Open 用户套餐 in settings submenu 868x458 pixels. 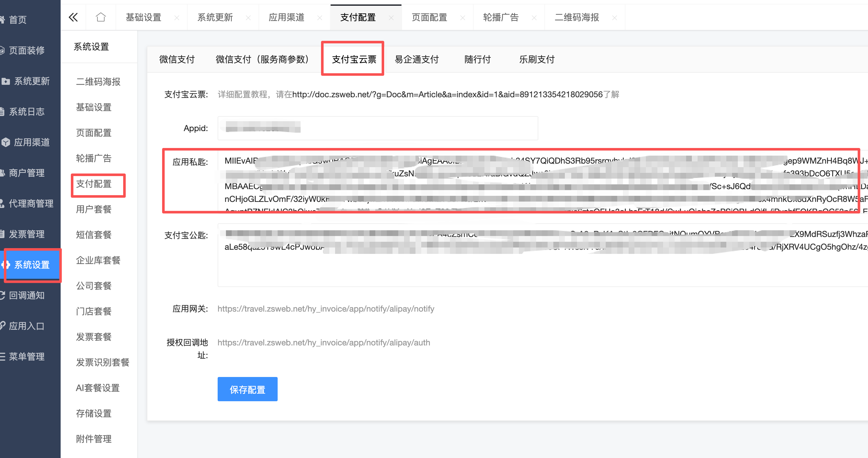point(94,209)
